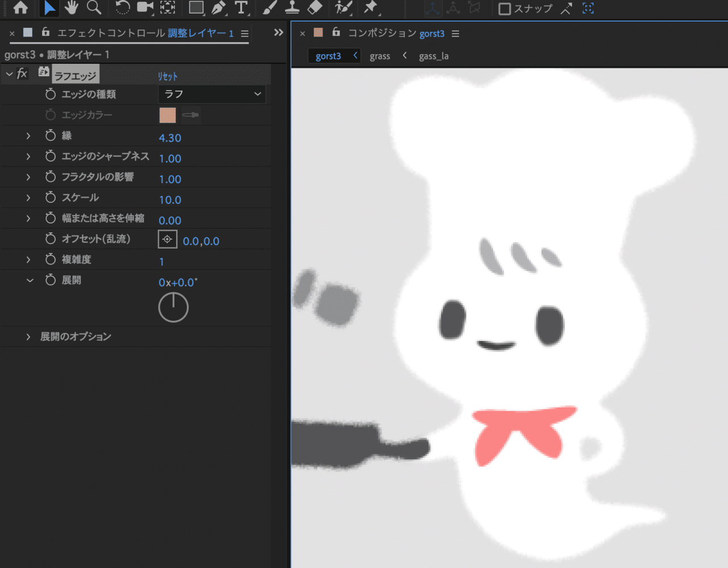728x568 pixels.
Task: Open the エッジの種類 dropdown
Action: tap(212, 94)
